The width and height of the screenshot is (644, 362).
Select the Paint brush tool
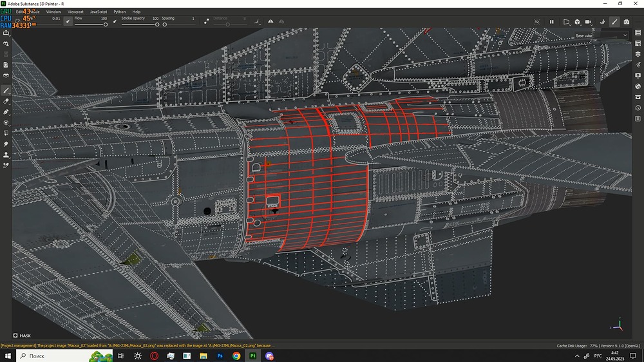pos(6,90)
